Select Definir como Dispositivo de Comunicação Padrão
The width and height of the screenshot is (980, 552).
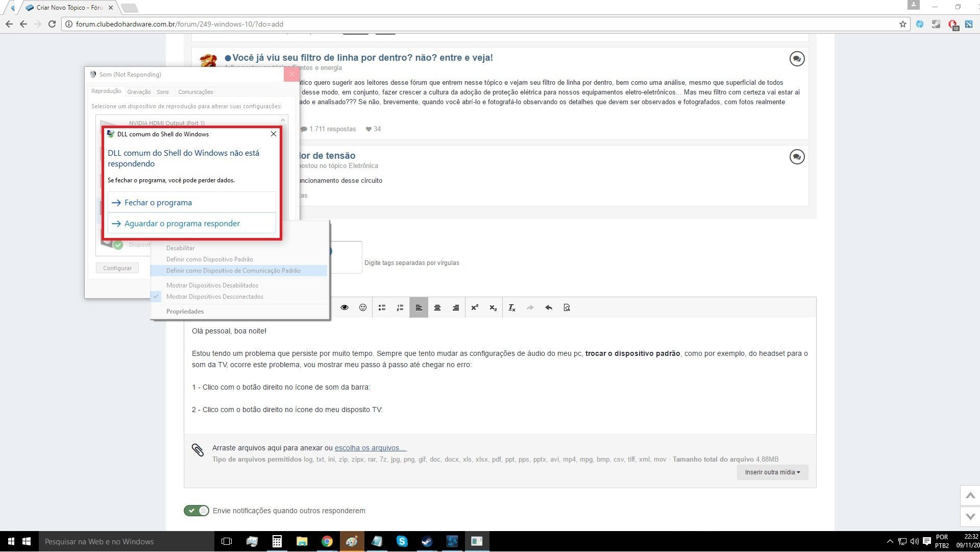pos(233,271)
